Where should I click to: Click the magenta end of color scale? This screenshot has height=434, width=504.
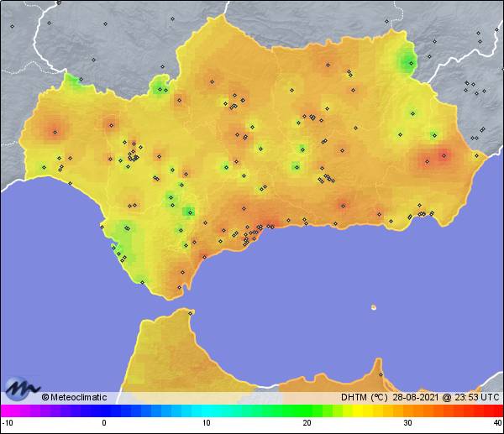click(x=7, y=410)
